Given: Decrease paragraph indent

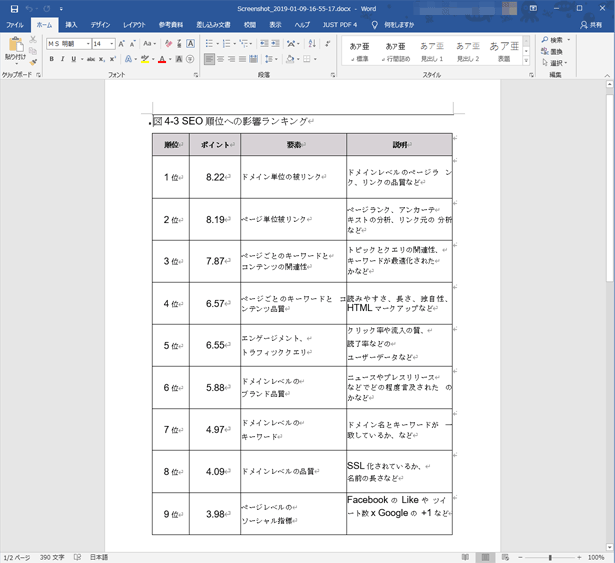Looking at the screenshot, I should pos(264,44).
